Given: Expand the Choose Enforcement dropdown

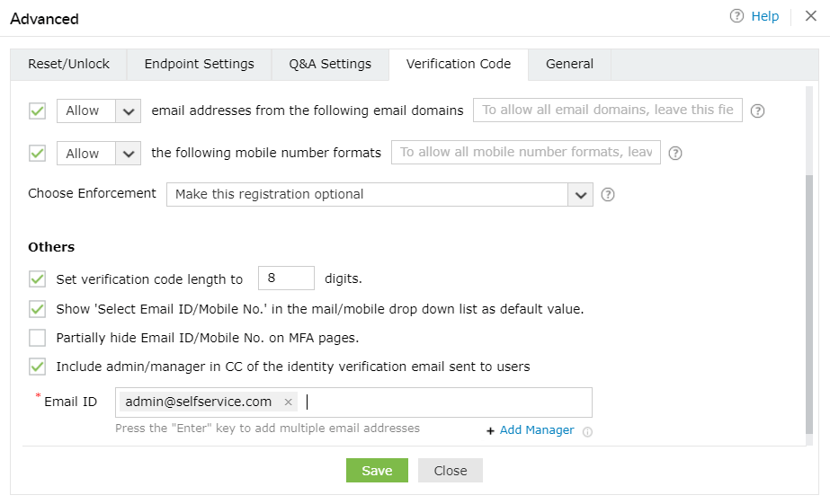Looking at the screenshot, I should [581, 194].
